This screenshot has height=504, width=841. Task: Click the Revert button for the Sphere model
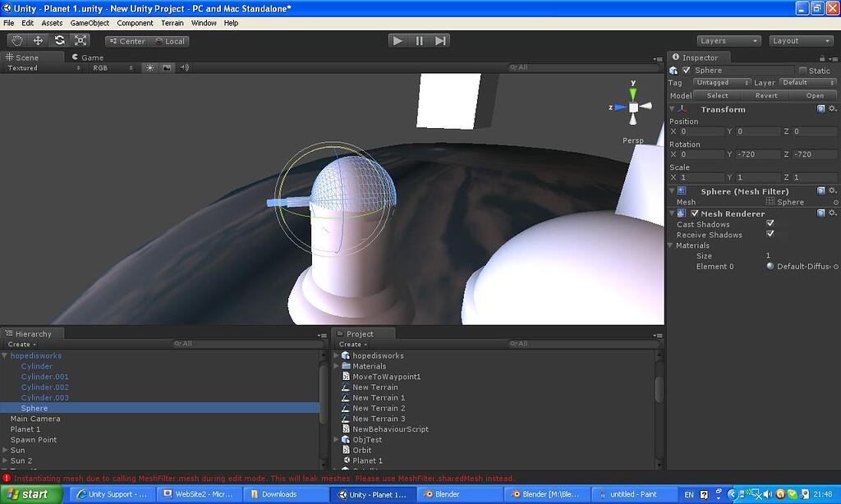coord(765,95)
